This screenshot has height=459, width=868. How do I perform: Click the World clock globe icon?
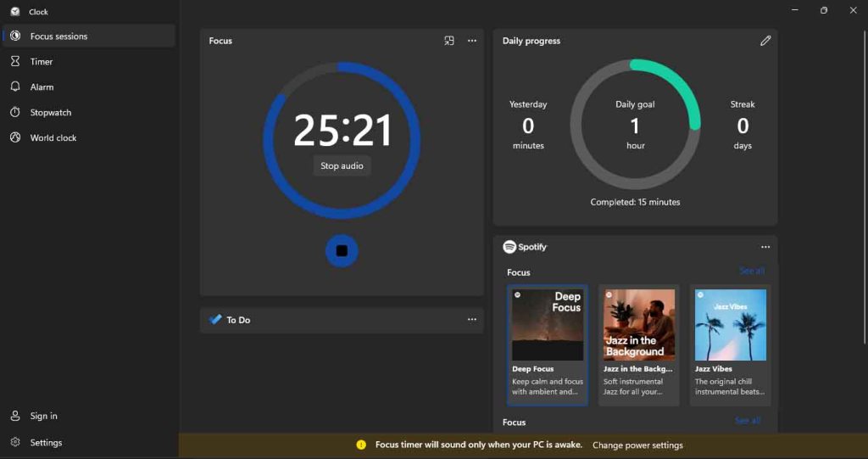tap(15, 137)
